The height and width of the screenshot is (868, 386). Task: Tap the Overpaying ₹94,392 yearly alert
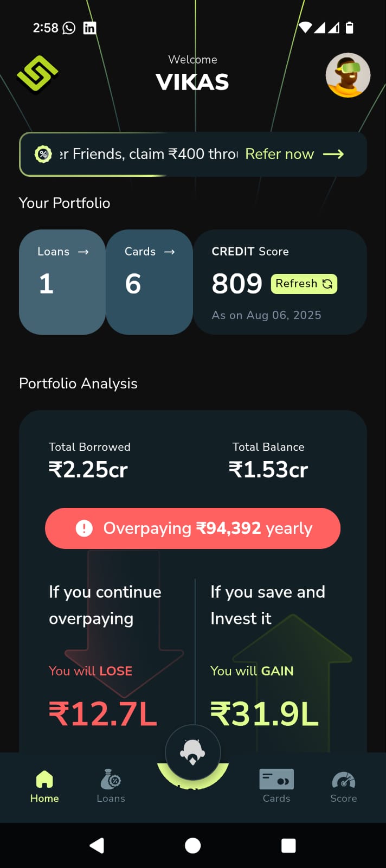[192, 528]
